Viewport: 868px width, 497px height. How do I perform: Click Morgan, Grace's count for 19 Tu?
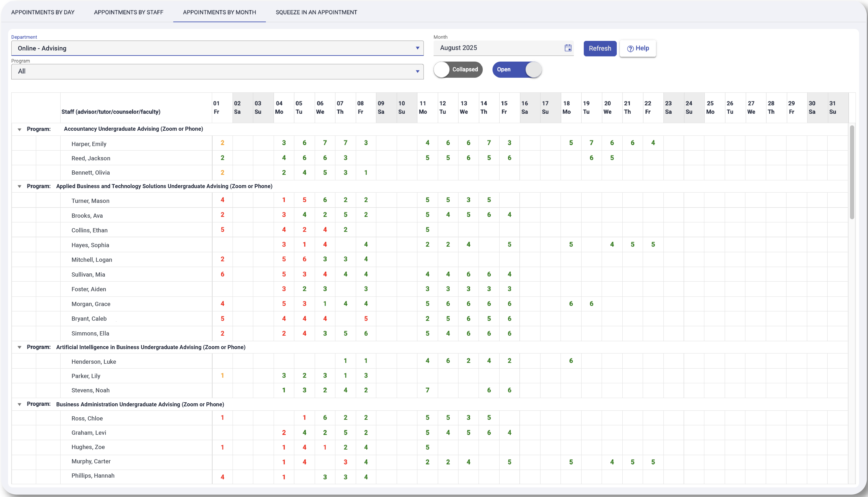[x=591, y=304]
